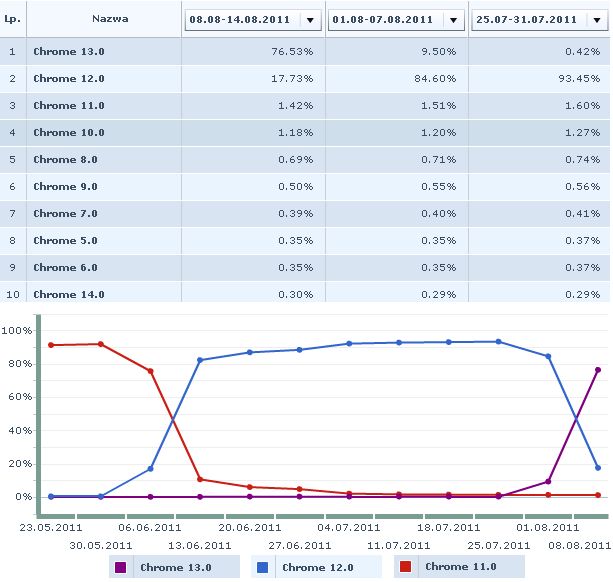Select the Chrome 7.0 row name
Screen dimensions: 613x582
[65, 213]
